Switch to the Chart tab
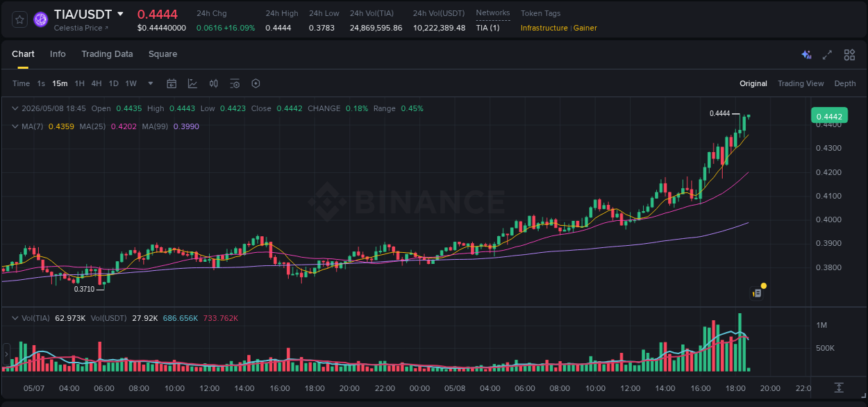 tap(23, 54)
